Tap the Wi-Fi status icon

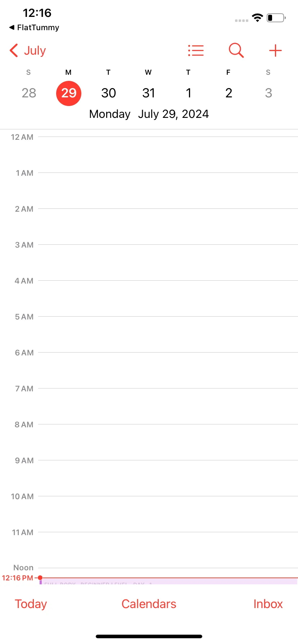point(257,18)
